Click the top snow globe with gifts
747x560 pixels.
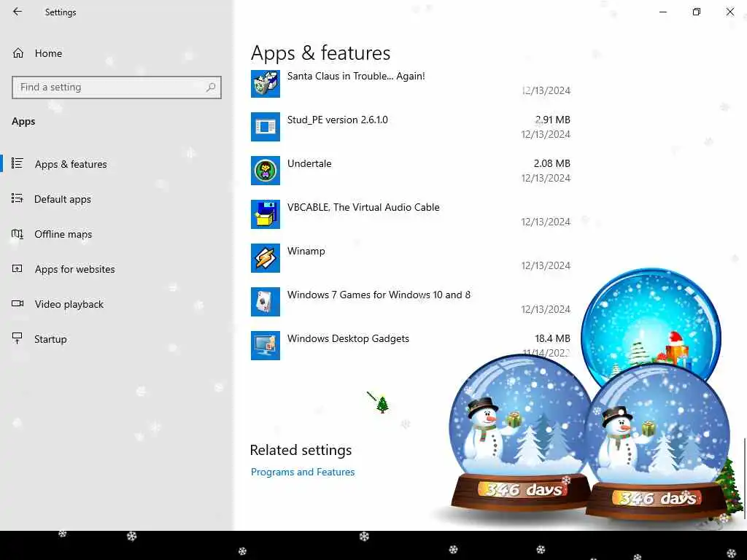[651, 324]
